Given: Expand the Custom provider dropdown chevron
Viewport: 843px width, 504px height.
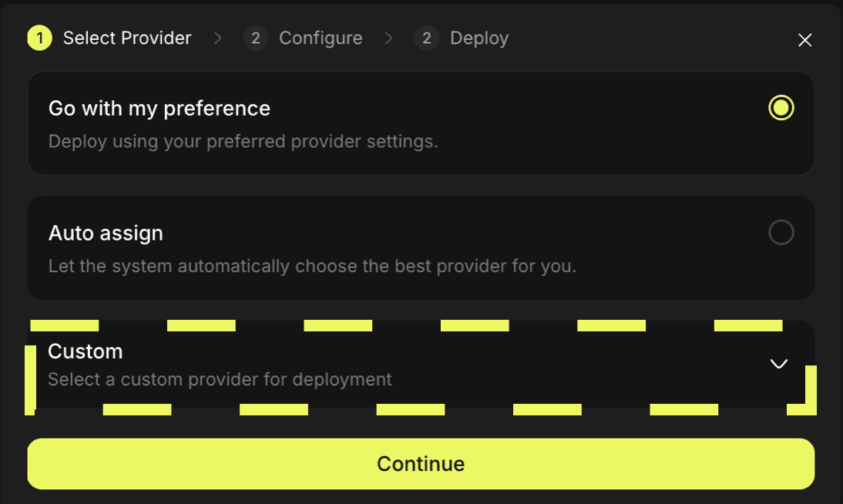Looking at the screenshot, I should (x=778, y=364).
